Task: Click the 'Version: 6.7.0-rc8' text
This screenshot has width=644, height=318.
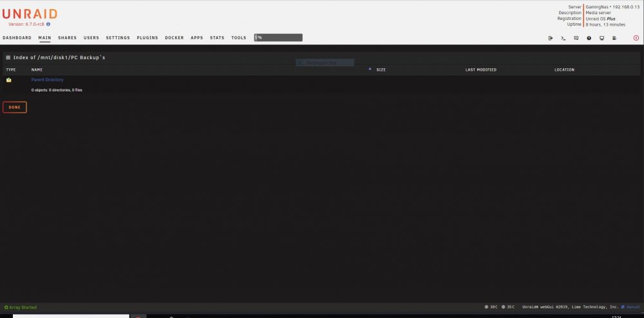Action: [26, 24]
